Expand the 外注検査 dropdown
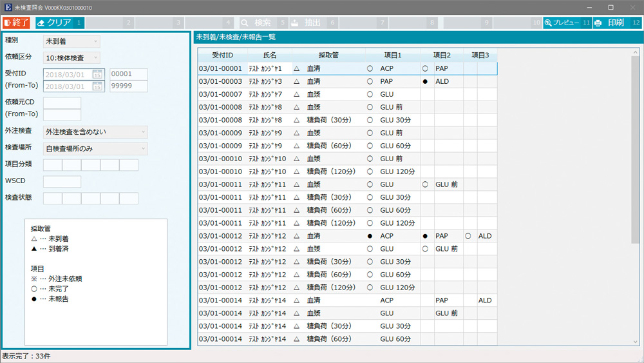Screen dimensions: 644x363 coord(95,132)
